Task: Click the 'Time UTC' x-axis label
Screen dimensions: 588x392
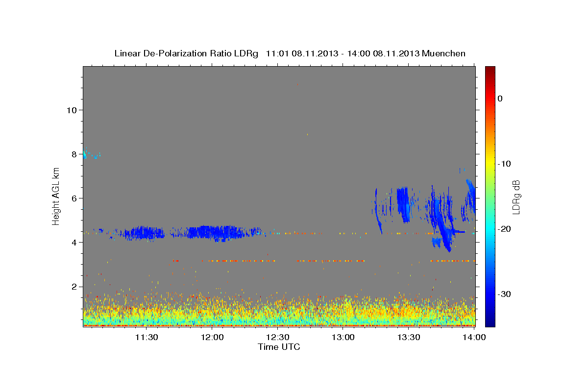Action: click(279, 347)
